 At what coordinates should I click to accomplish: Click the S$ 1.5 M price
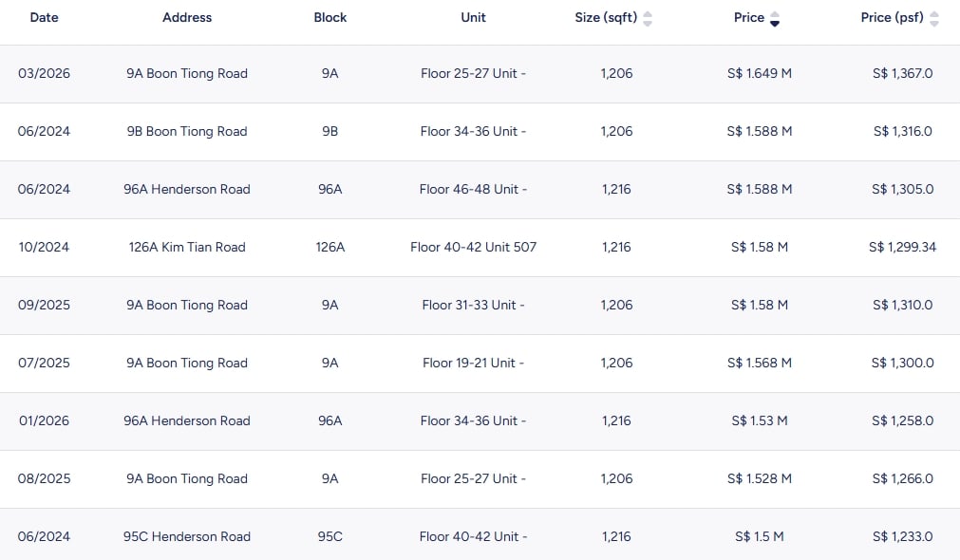pos(759,536)
